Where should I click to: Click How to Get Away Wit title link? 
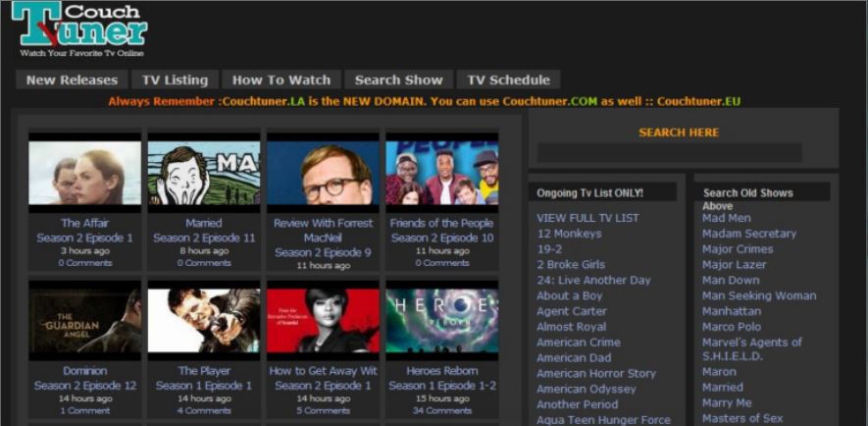point(323,371)
